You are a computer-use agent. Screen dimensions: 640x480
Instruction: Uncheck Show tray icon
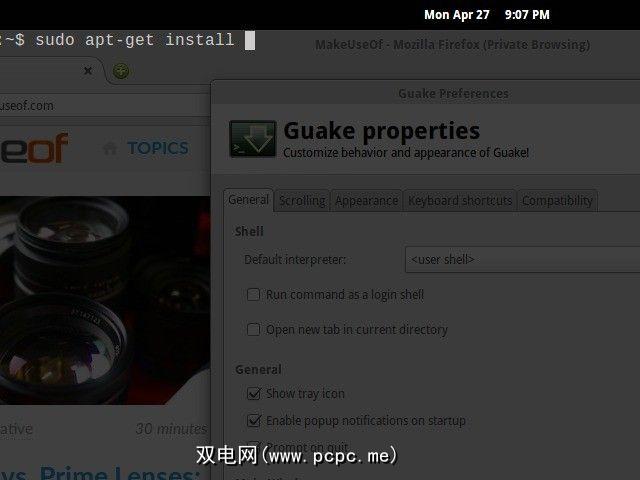coord(253,393)
